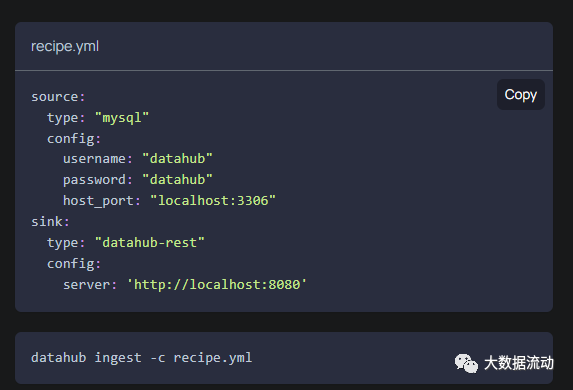573x390 pixels.
Task: Click the 'datahub ingest -c recipe.yml' command
Action: 141,357
